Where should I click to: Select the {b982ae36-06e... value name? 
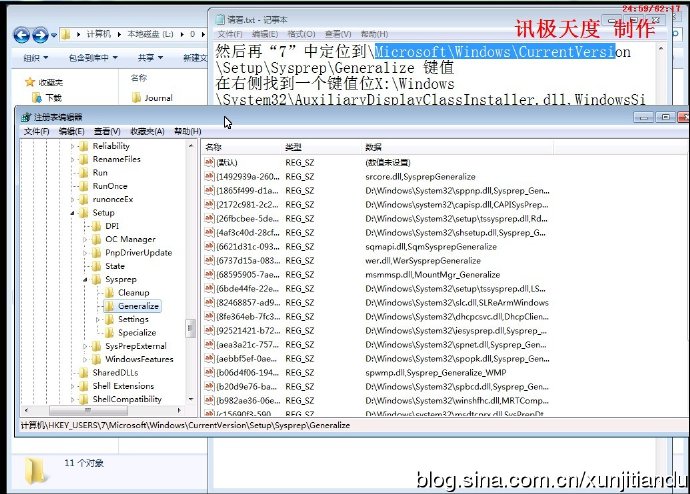point(248,400)
